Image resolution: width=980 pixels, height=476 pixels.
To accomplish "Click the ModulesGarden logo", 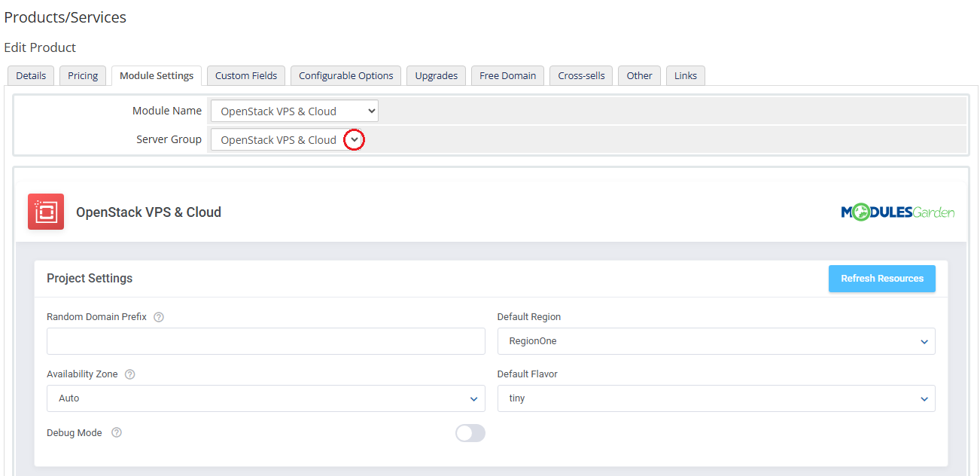I will point(897,212).
